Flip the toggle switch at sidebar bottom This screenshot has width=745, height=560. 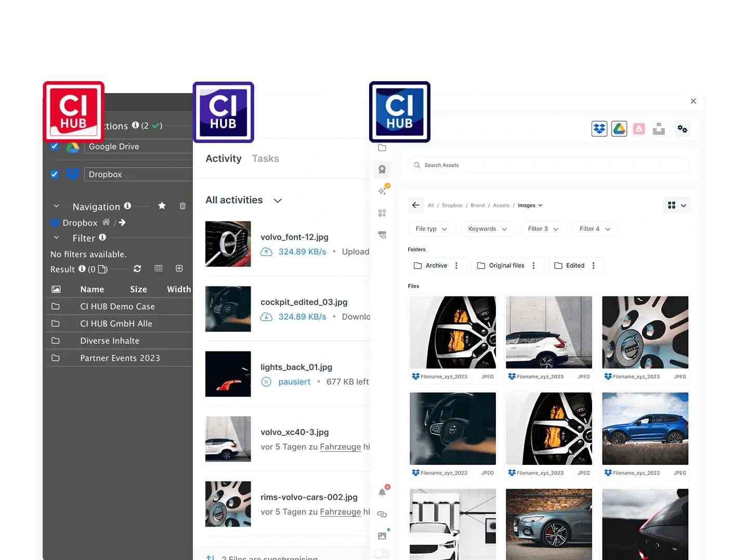coord(382,554)
